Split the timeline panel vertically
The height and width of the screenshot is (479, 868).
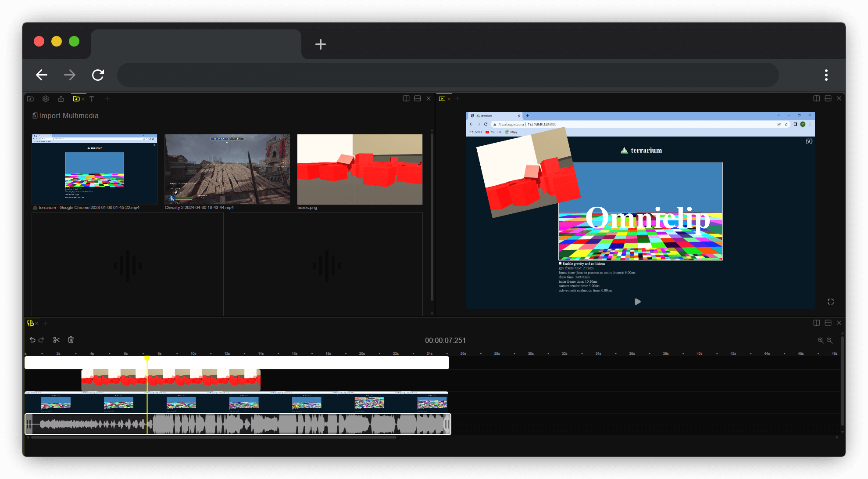(816, 323)
